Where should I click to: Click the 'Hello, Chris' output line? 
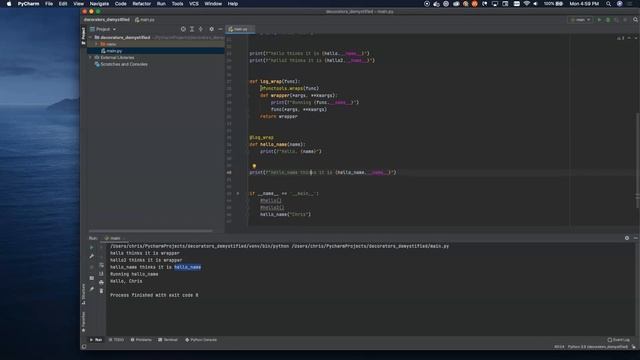point(126,281)
